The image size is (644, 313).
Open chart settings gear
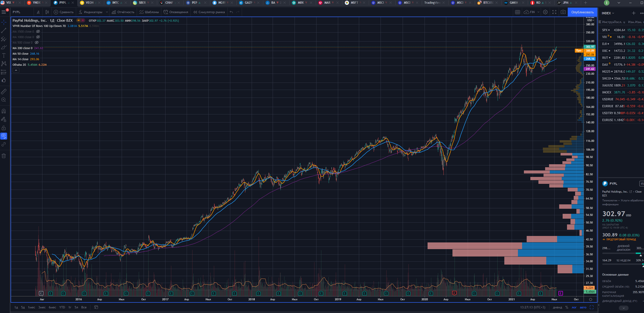tap(545, 11)
